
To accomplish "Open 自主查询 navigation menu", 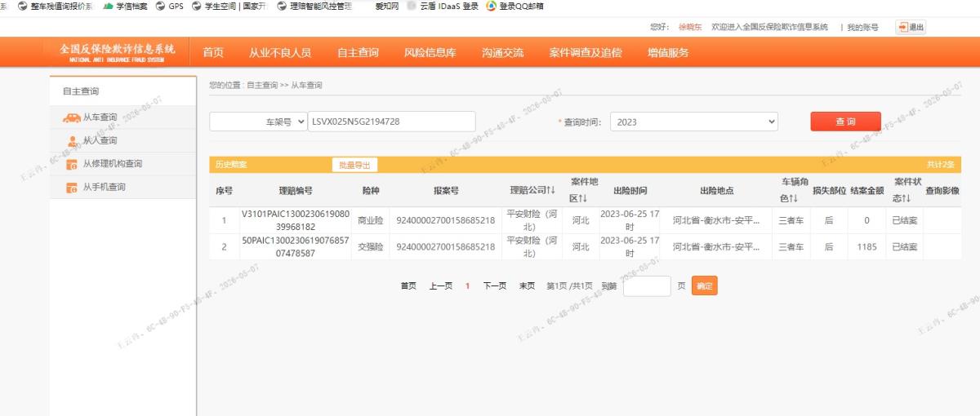I will pos(358,52).
